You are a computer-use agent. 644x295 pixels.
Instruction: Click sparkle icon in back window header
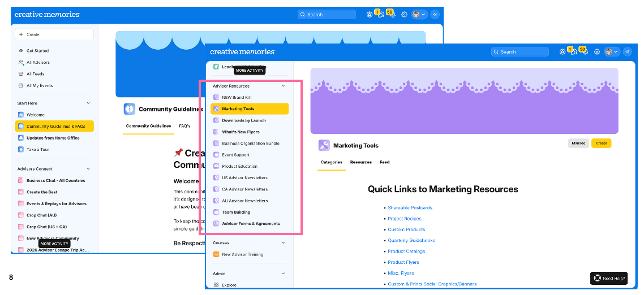click(435, 14)
